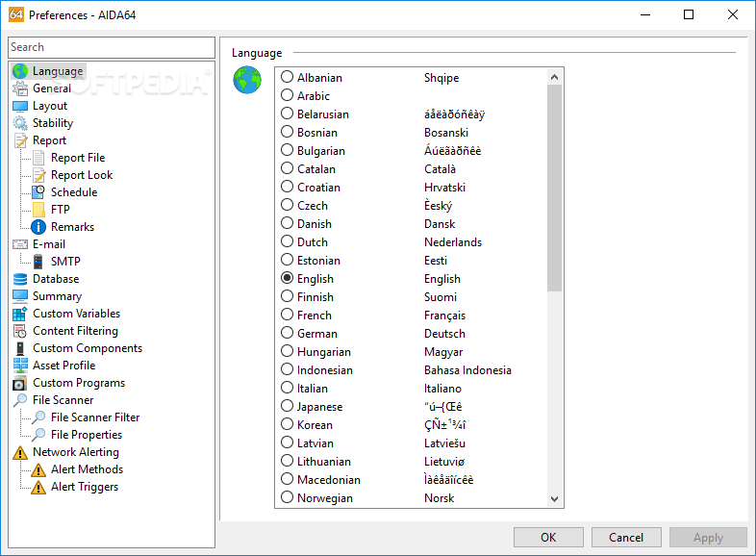Click the File Properties magnifier icon
The height and width of the screenshot is (556, 756).
38,435
